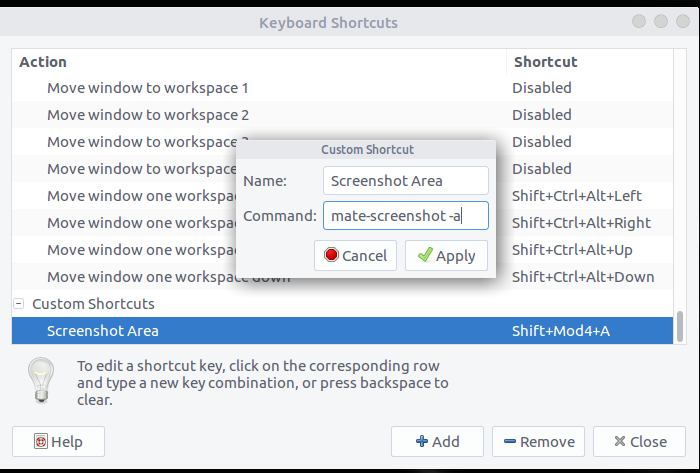
Task: Collapse the Custom Shortcuts section
Action: [19, 303]
